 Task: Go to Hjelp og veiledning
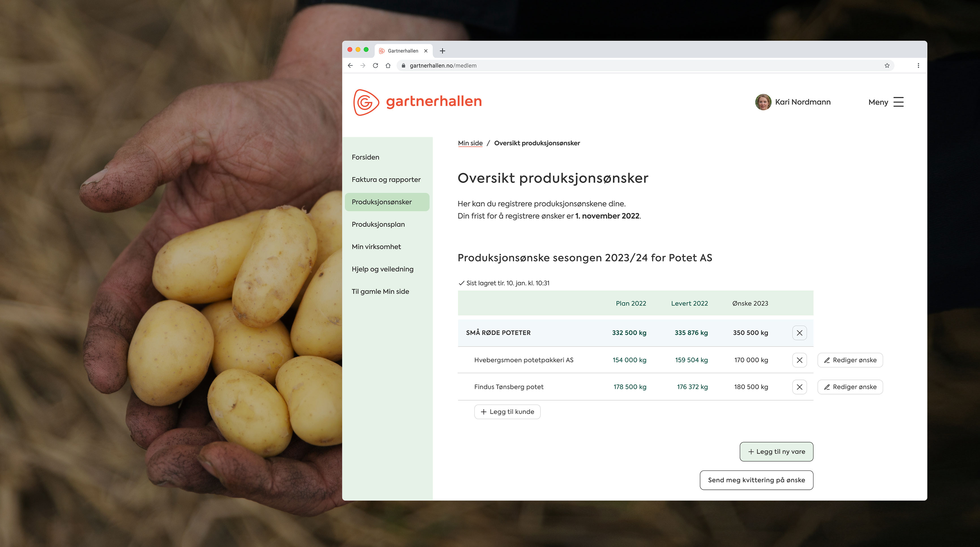(382, 269)
